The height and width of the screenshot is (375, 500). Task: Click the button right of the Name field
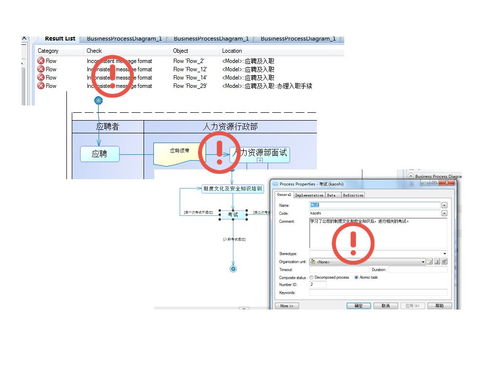[444, 205]
